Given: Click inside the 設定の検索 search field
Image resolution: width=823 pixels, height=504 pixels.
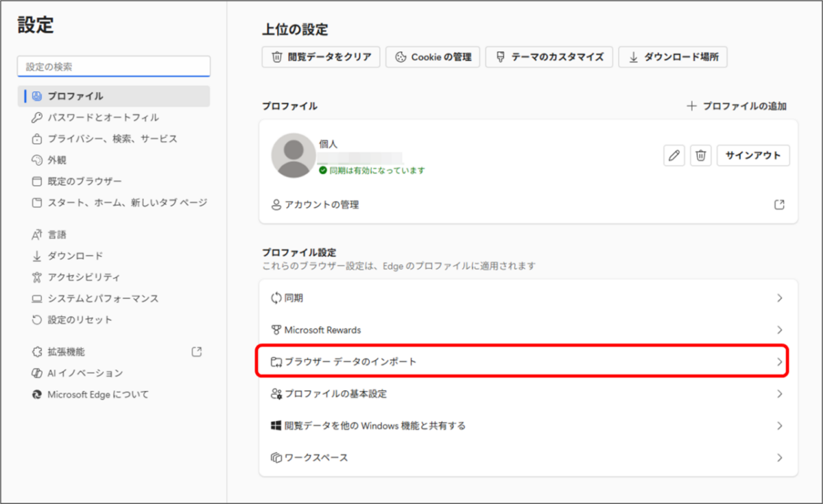Looking at the screenshot, I should [113, 64].
